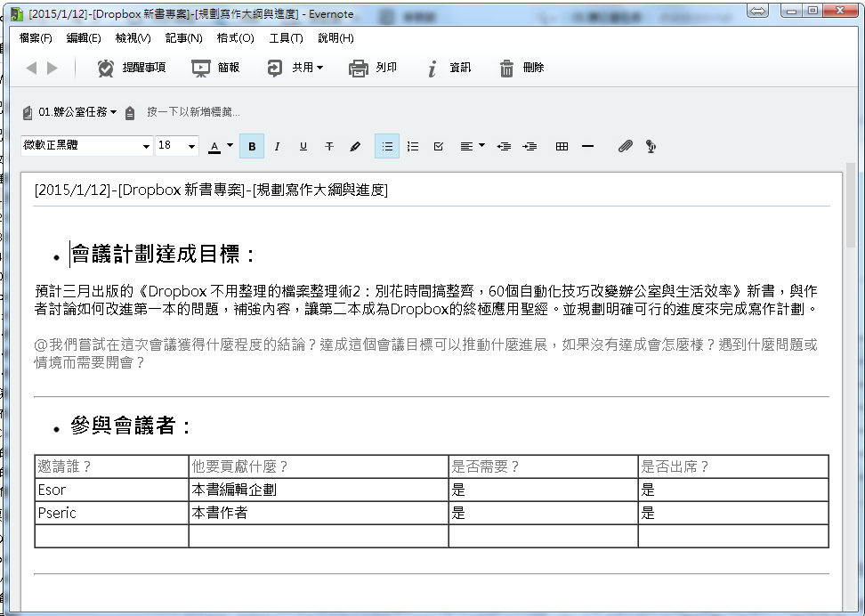Attach a file with the paperclip icon

(625, 145)
